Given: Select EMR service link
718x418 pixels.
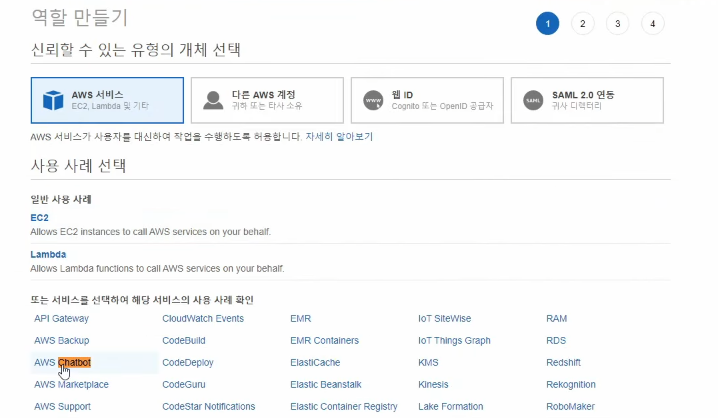Looking at the screenshot, I should (300, 319).
